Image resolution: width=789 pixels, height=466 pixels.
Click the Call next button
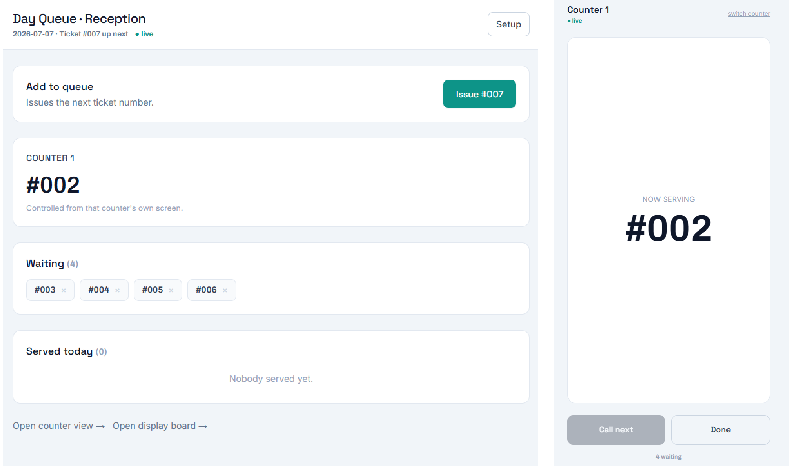pos(615,430)
